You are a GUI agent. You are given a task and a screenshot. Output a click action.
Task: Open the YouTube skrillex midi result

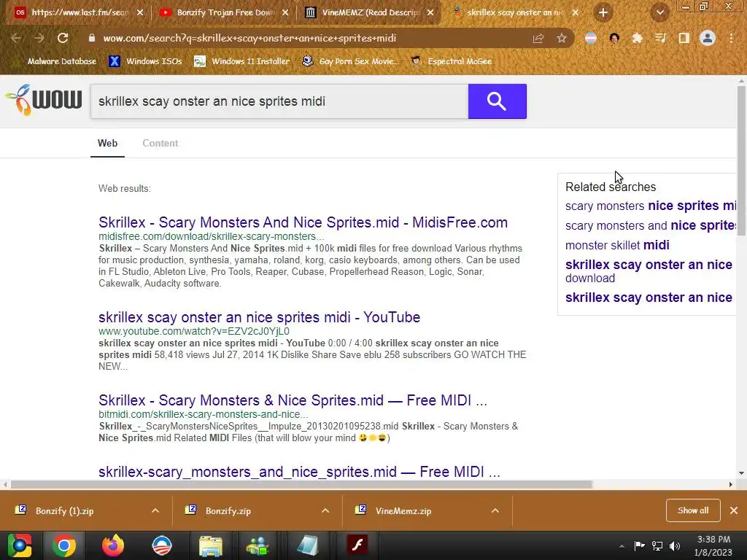[259, 317]
